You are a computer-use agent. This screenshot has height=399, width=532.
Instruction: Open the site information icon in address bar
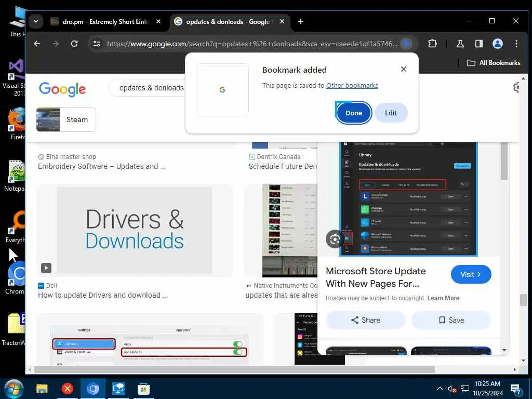tap(97, 44)
